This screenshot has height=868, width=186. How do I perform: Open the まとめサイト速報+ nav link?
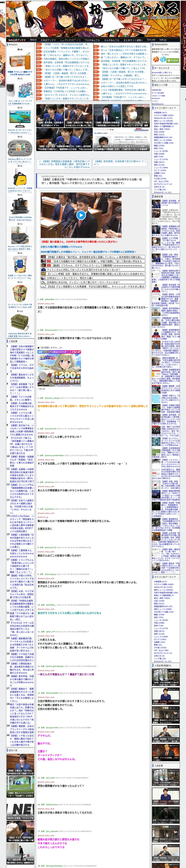pyautogui.click(x=133, y=40)
